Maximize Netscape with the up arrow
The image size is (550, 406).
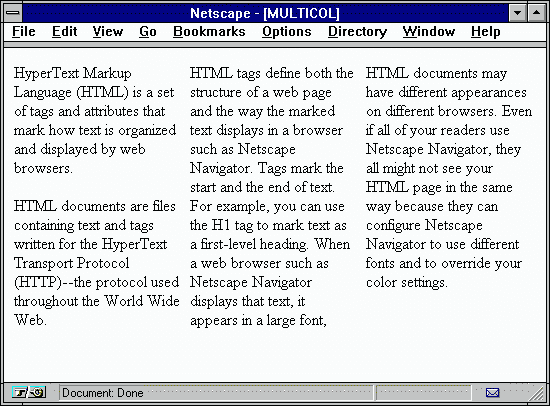point(536,13)
